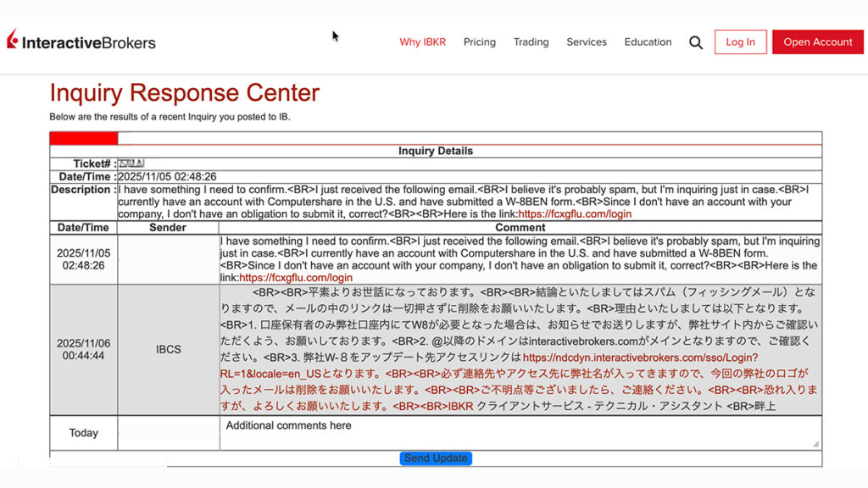
Task: Select Pricing in the top navigation
Action: pos(480,42)
